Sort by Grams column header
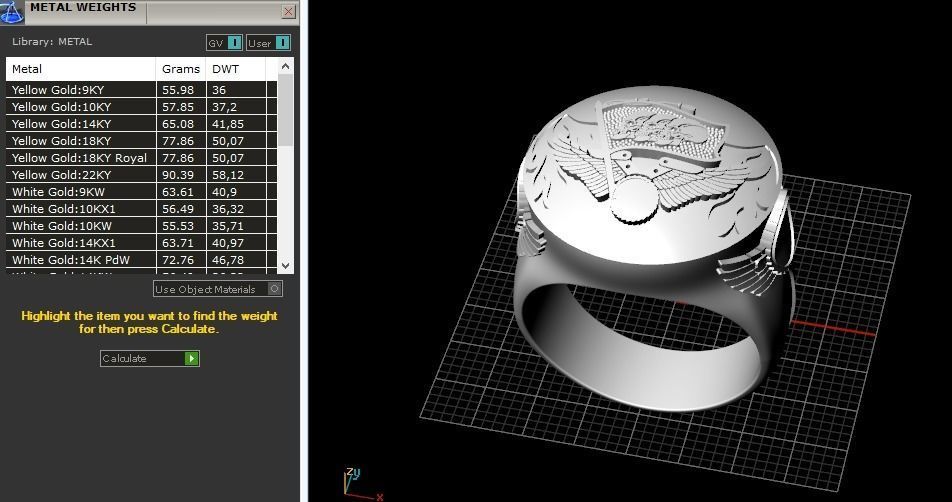952x502 pixels. [181, 69]
